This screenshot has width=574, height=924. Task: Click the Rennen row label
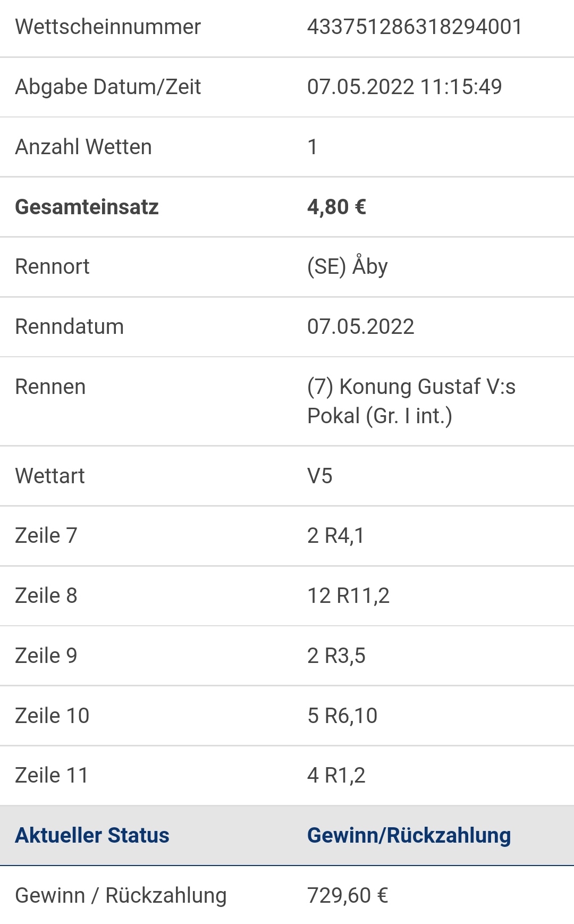point(50,387)
